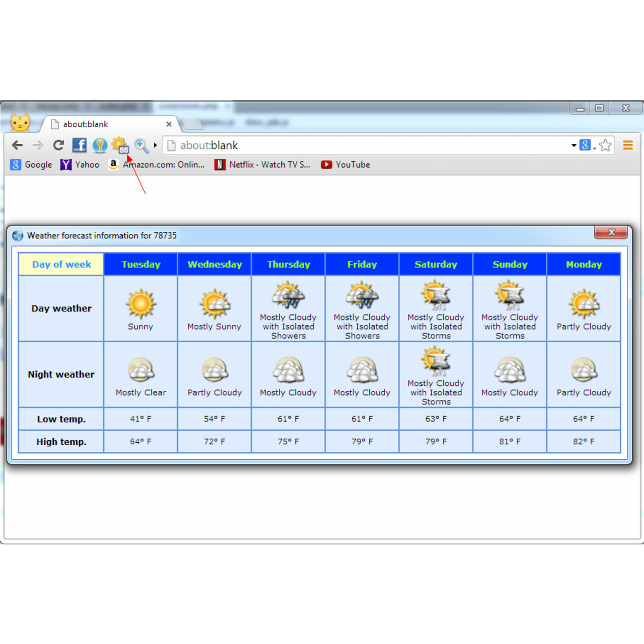
Task: Open a new tab
Action: tap(192, 124)
